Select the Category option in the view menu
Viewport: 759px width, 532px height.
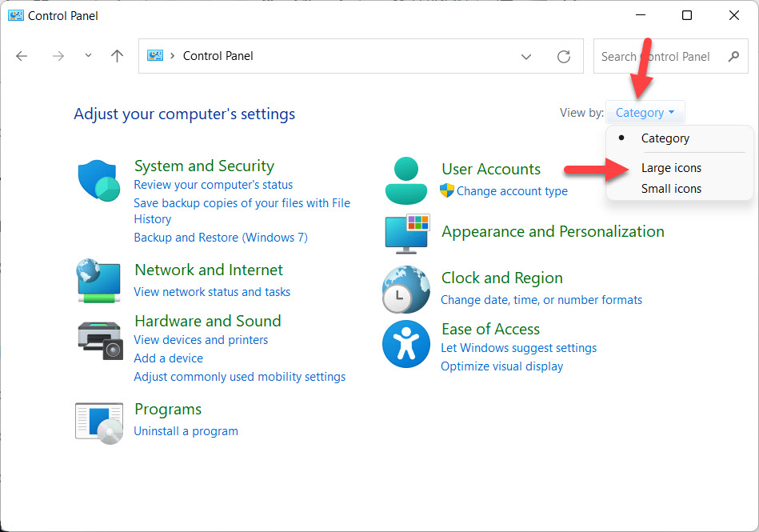point(665,138)
